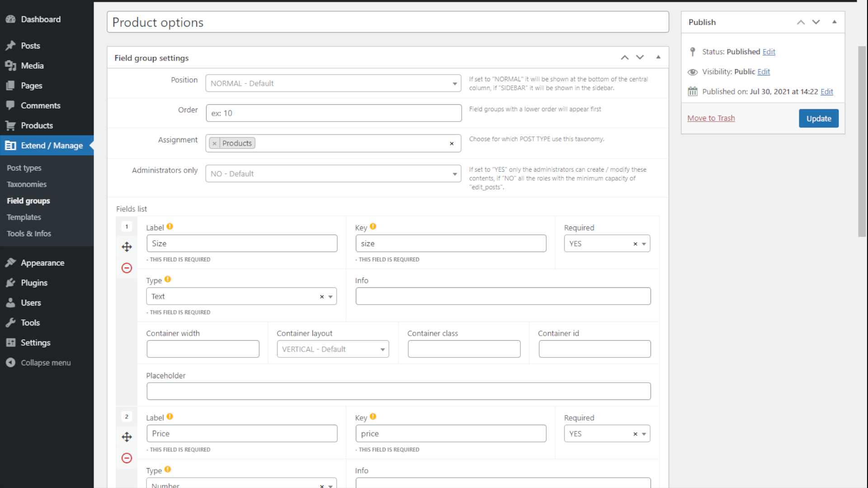Viewport: 868px width, 488px height.
Task: Click the Field groups icon in sidebar
Action: 28,200
